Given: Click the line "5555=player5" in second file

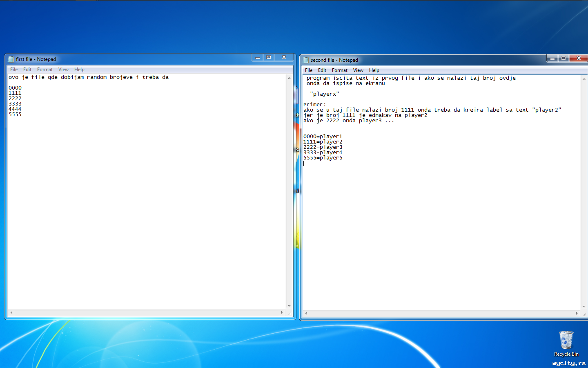Looking at the screenshot, I should 323,158.
